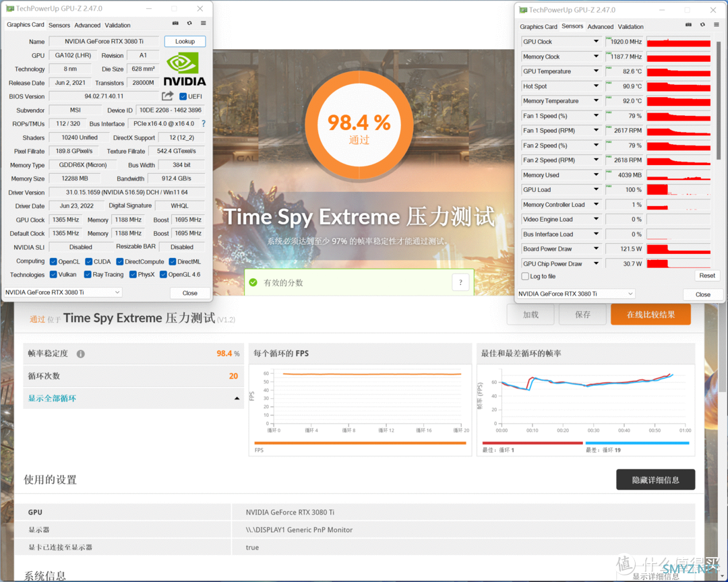Click the BIOS export share icon
Screen dimensions: 728x582
point(168,96)
